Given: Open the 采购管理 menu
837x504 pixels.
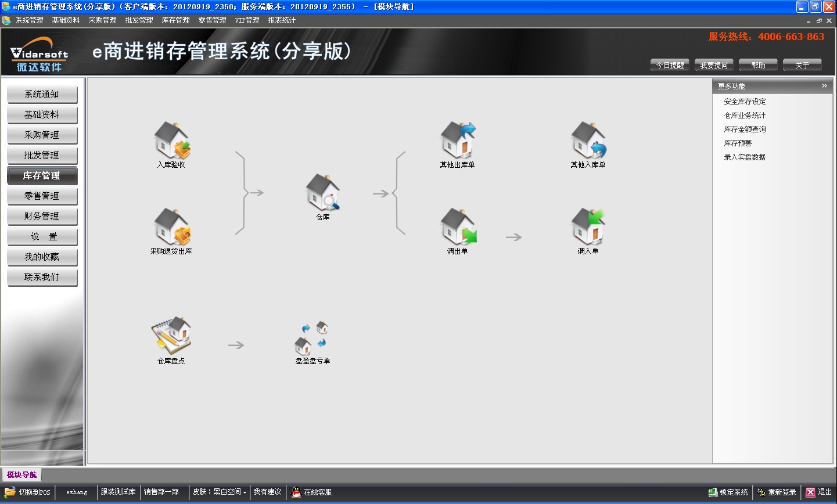Looking at the screenshot, I should pyautogui.click(x=103, y=20).
